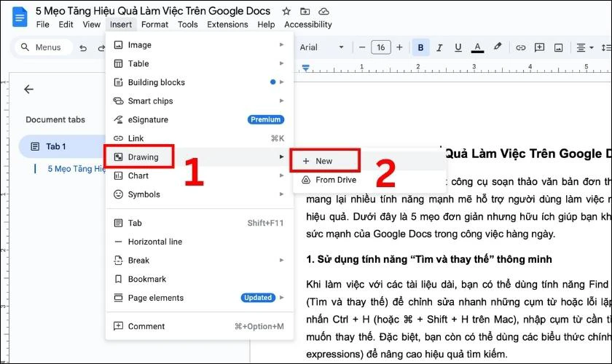Click the insert image toolbar icon
Viewport: 612px width, 364px height.
pos(559,47)
